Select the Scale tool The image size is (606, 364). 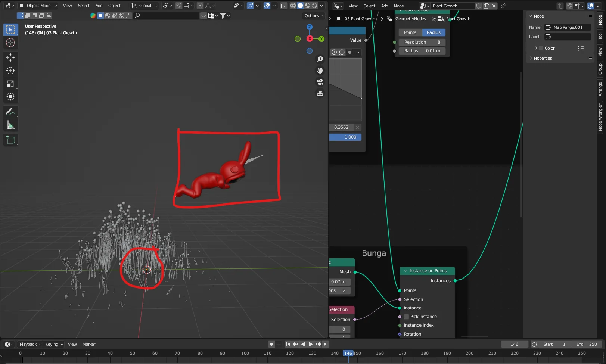tap(10, 84)
